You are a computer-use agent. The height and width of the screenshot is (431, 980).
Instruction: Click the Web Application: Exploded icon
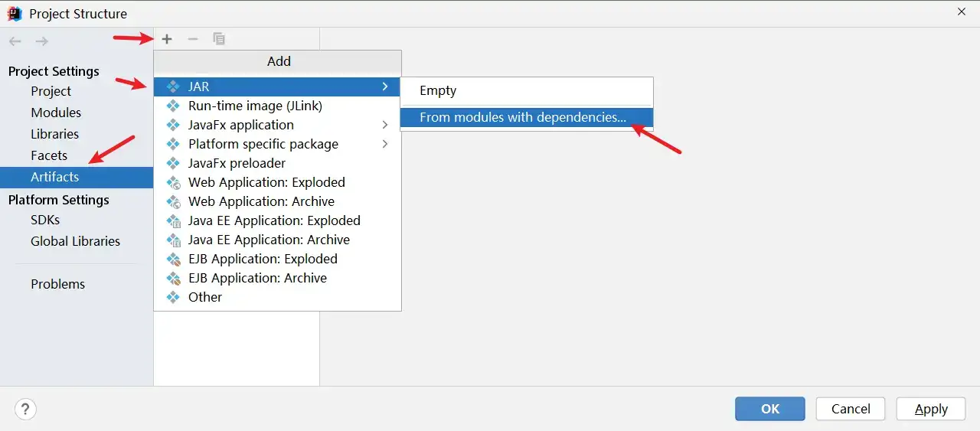[x=173, y=182]
